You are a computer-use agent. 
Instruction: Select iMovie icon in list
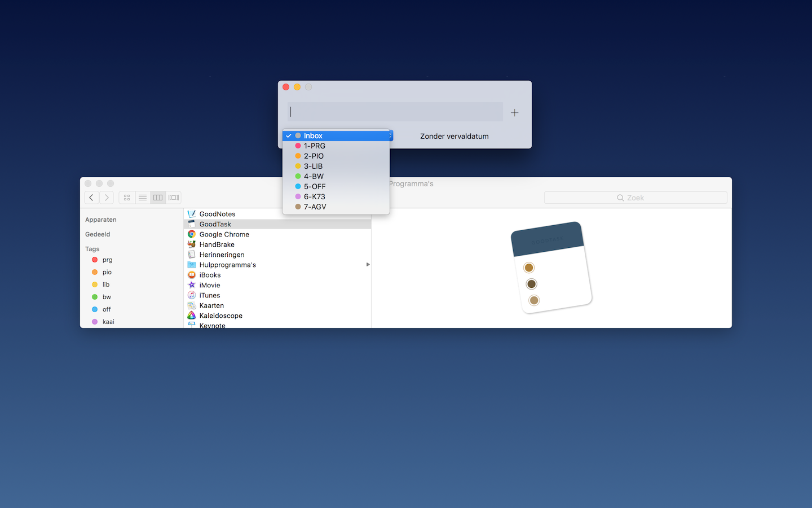[x=192, y=285]
